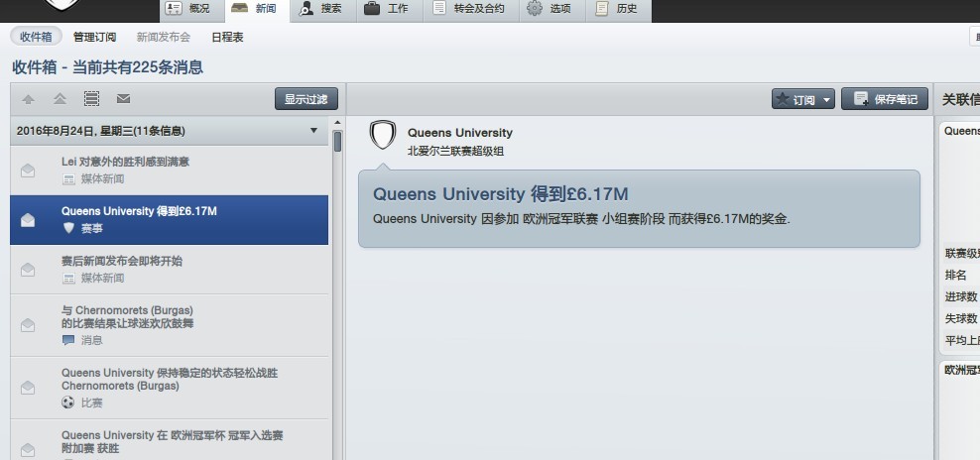The height and width of the screenshot is (460, 980).
Task: Open the 订阅 subscribe dropdown
Action: click(802, 99)
